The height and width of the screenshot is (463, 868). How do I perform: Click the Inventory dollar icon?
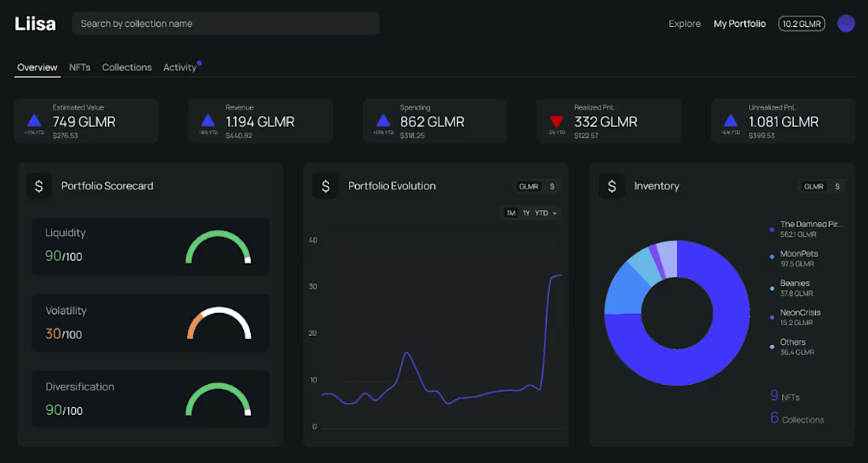612,186
